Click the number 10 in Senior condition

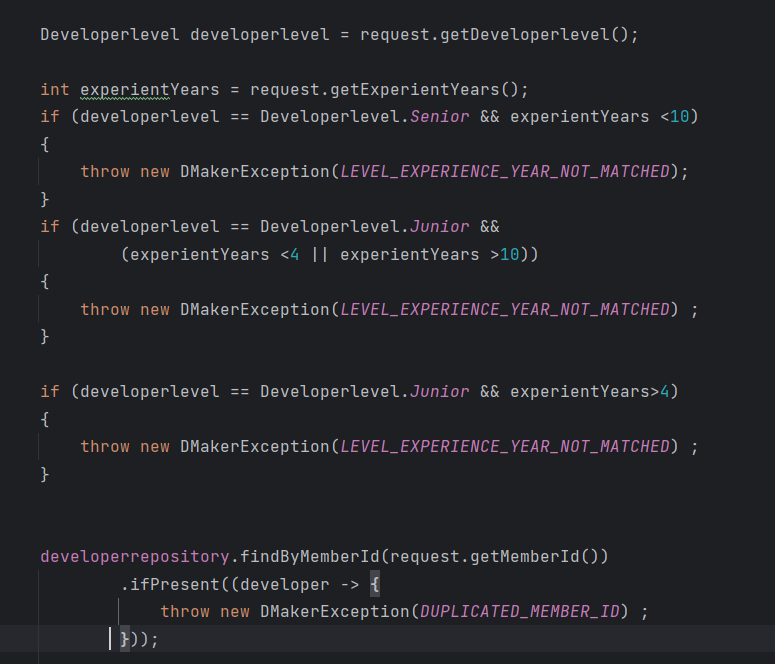[679, 117]
